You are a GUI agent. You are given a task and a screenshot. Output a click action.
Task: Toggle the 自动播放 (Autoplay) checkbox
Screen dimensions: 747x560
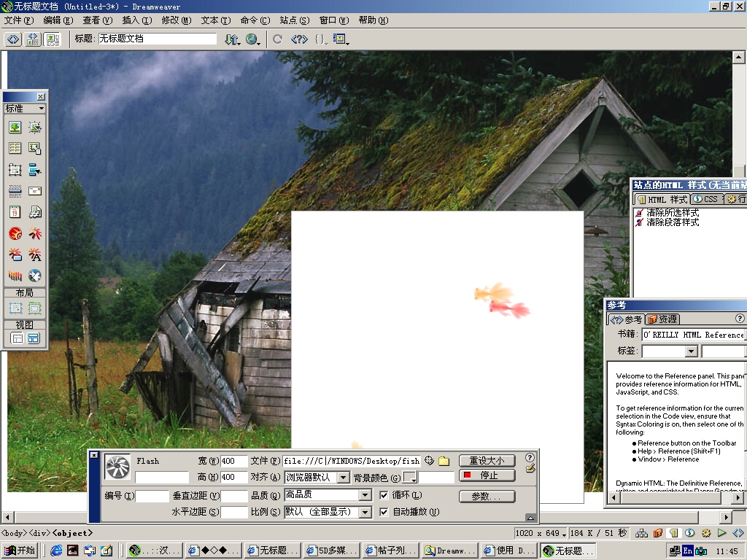[384, 512]
